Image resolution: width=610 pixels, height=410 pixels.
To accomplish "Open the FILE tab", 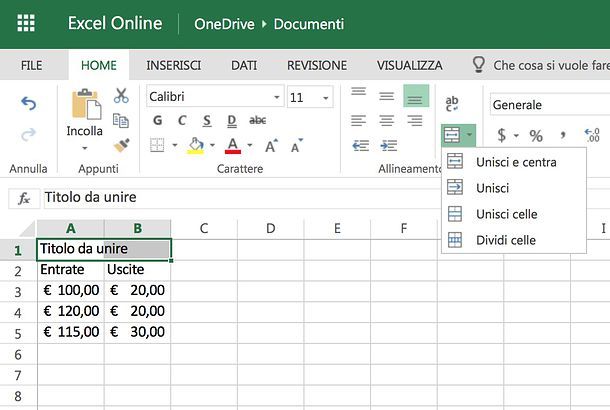I will [32, 65].
